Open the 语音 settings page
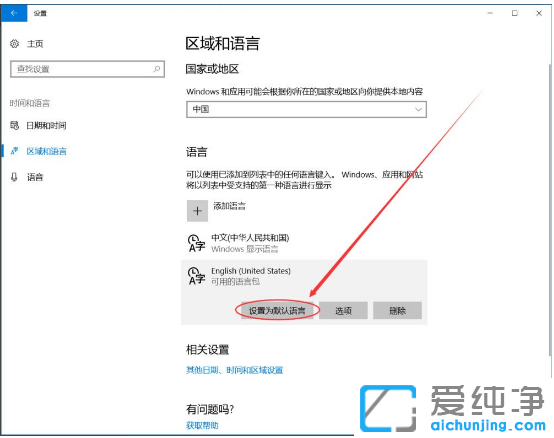This screenshot has width=554, height=438. pyautogui.click(x=35, y=177)
